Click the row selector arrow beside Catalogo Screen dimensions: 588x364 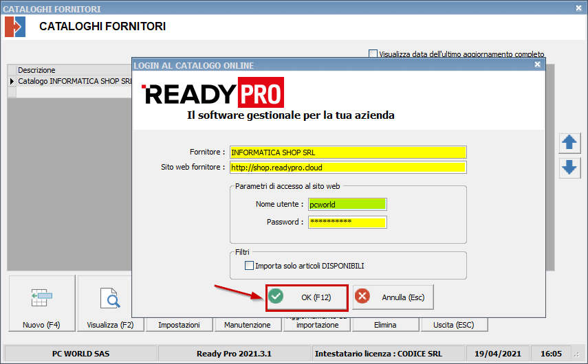click(x=12, y=81)
